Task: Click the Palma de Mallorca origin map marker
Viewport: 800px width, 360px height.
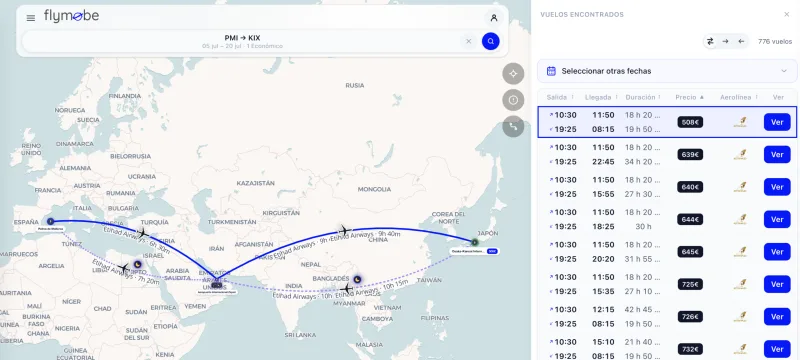Action: coord(50,221)
